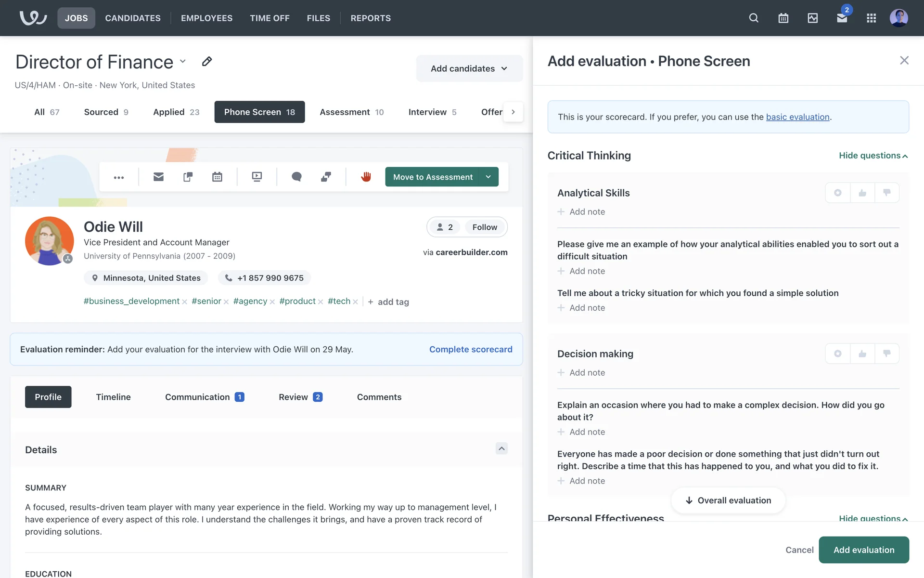Collapse Critical Thinking with Hide questions
The height and width of the screenshot is (578, 924).
coord(873,156)
